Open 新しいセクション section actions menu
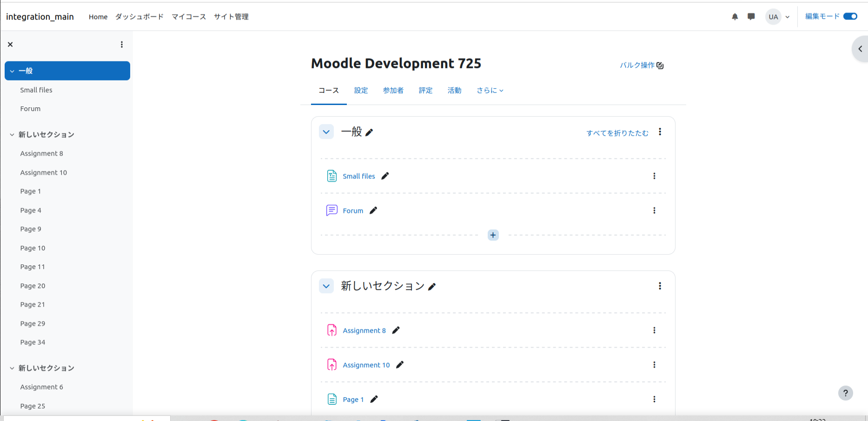The height and width of the screenshot is (421, 868). click(x=660, y=286)
